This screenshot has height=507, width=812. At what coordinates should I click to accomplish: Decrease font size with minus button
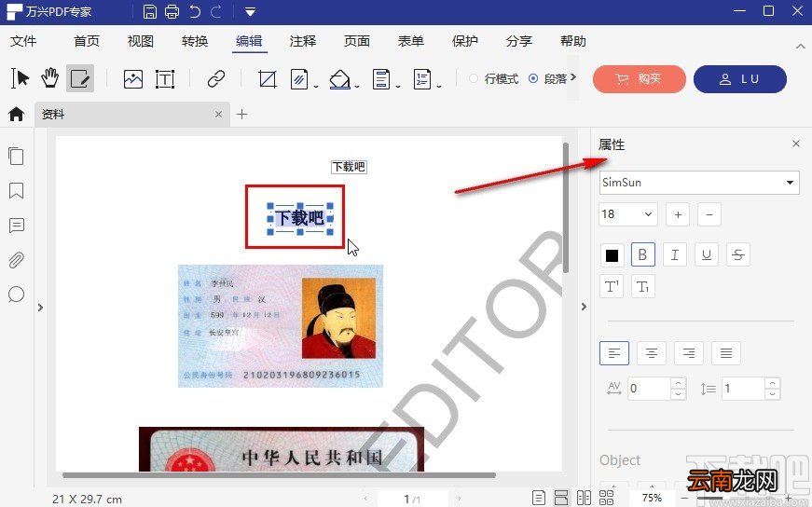pos(709,214)
